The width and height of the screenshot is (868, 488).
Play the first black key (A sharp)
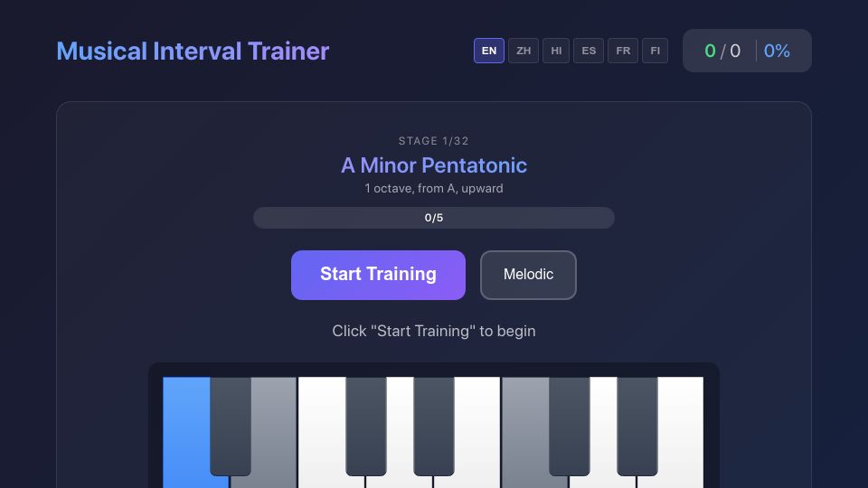pos(231,426)
